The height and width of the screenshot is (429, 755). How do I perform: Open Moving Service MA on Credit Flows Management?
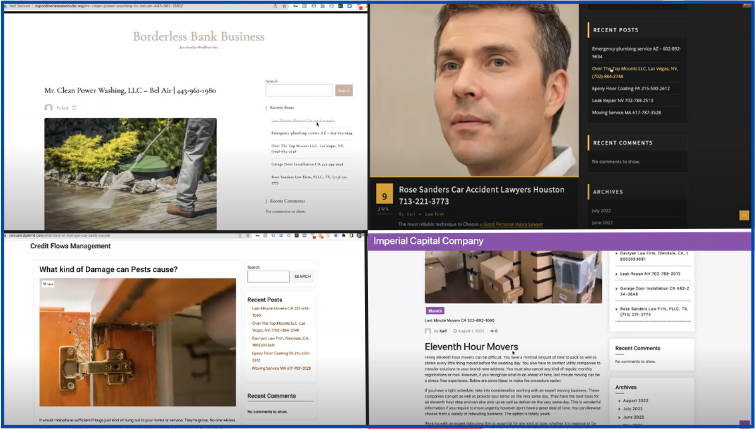pyautogui.click(x=281, y=368)
